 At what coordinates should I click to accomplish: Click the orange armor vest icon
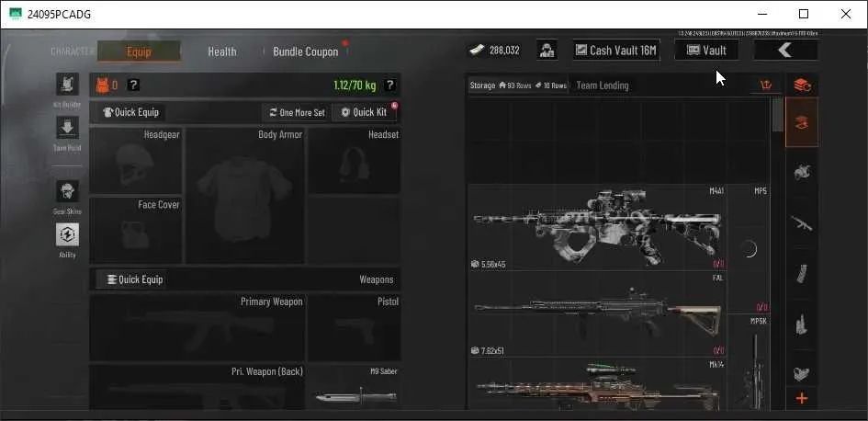pyautogui.click(x=102, y=85)
